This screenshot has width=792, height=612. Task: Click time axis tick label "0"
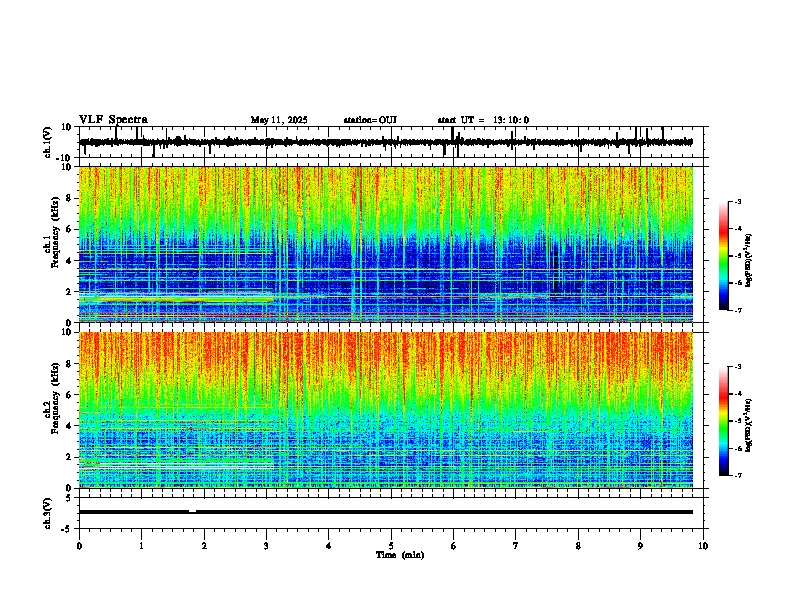(x=79, y=546)
